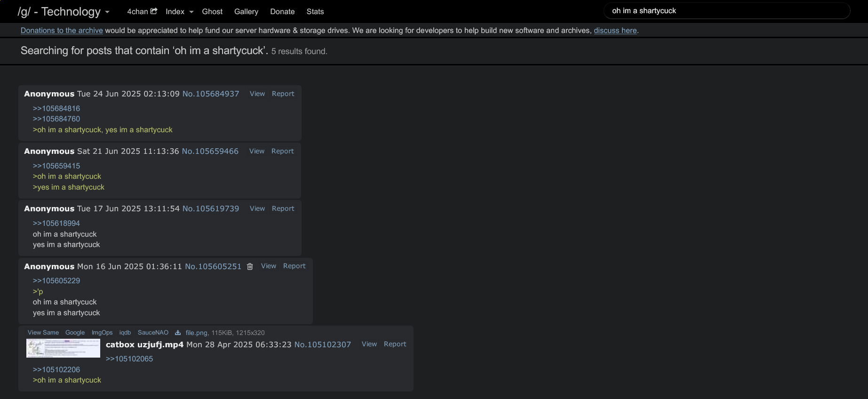Click the '5 results found.' text
The height and width of the screenshot is (399, 868).
[299, 51]
